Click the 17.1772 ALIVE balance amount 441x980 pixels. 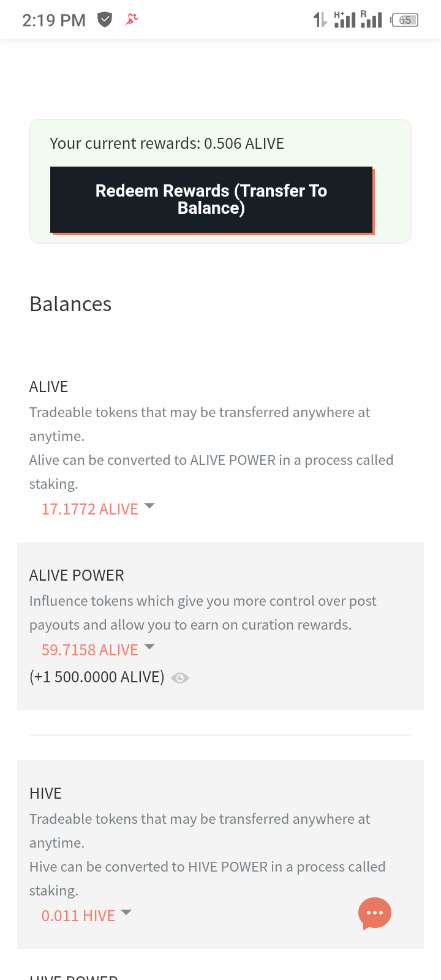tap(90, 509)
